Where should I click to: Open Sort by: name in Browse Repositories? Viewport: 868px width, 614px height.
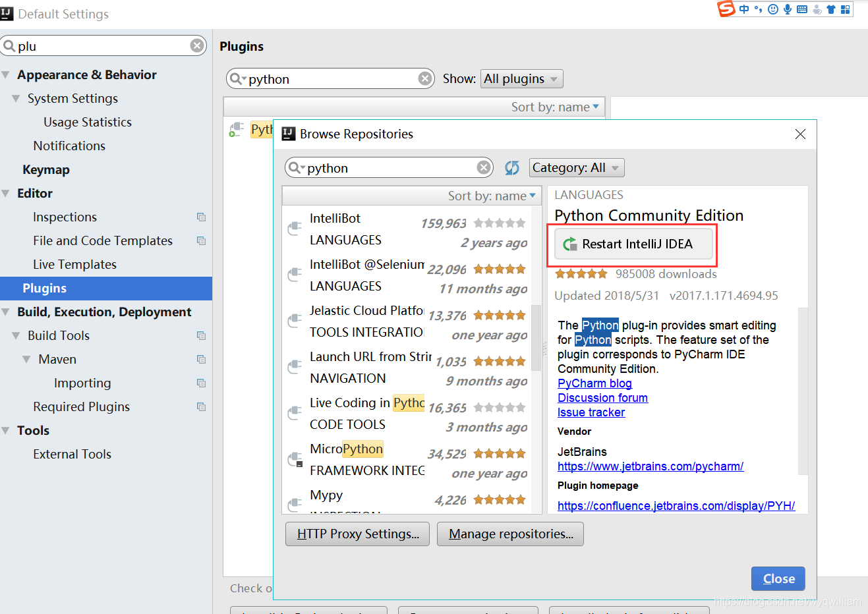click(x=492, y=196)
